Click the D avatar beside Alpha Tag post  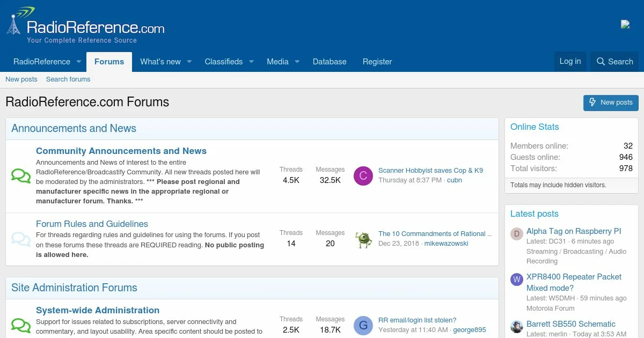point(517,234)
